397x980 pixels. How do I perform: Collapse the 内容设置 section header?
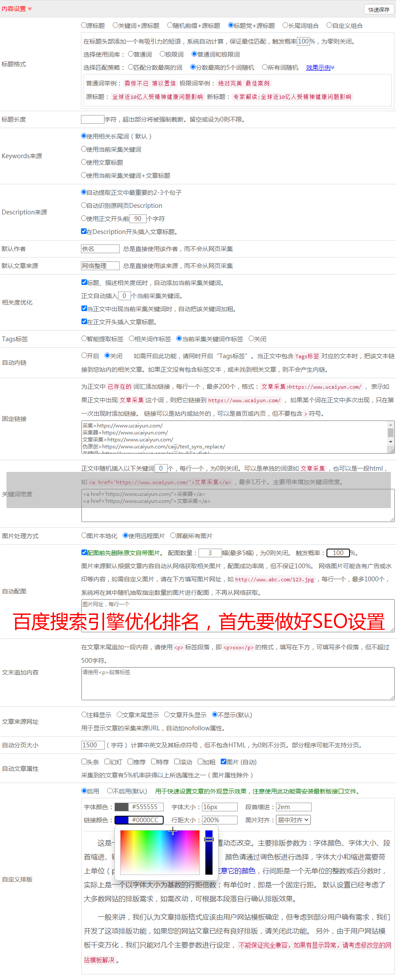pyautogui.click(x=17, y=8)
